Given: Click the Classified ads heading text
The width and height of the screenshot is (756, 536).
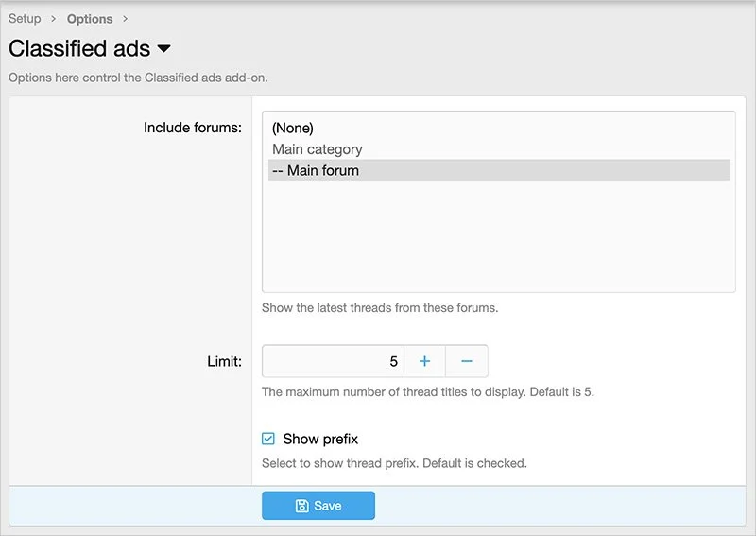Looking at the screenshot, I should point(79,48).
